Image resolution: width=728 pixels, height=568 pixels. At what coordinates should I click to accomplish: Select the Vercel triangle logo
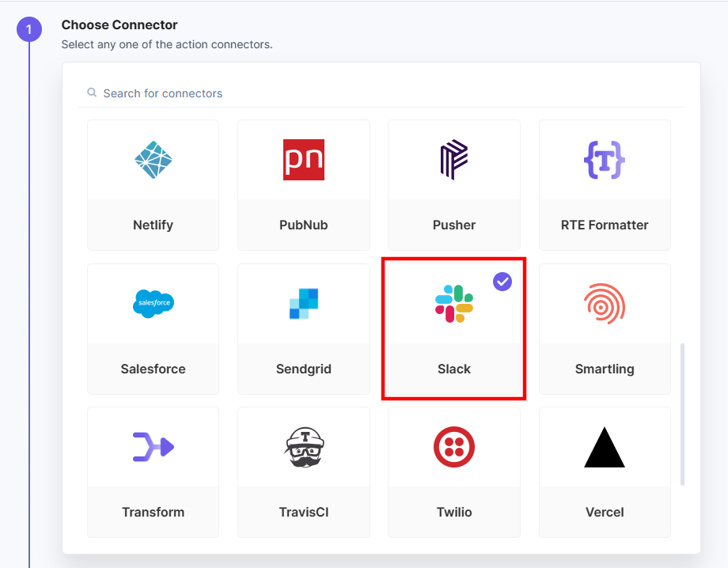coord(605,447)
